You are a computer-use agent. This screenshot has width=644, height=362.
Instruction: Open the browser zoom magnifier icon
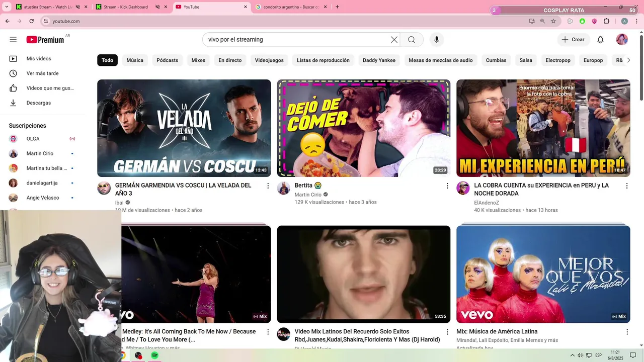click(x=542, y=21)
